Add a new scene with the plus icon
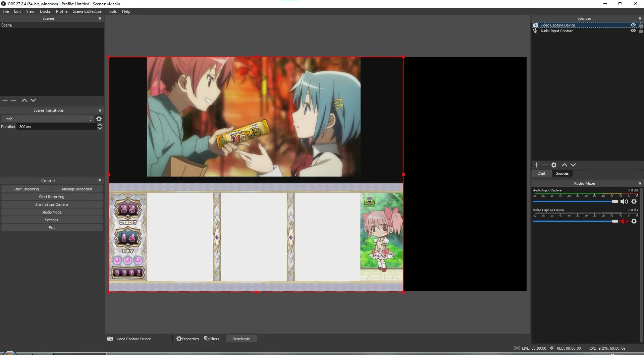 click(5, 100)
